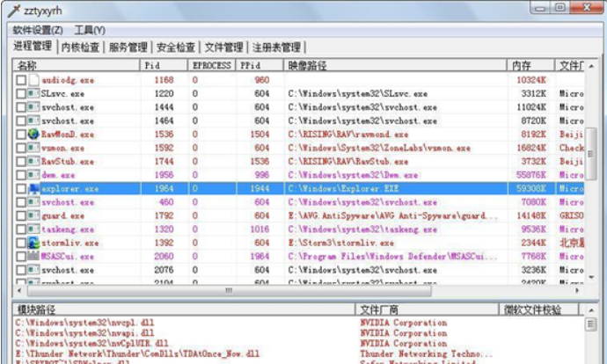Click the taskeng.exe process icon
The image size is (607, 364).
[x=33, y=229]
